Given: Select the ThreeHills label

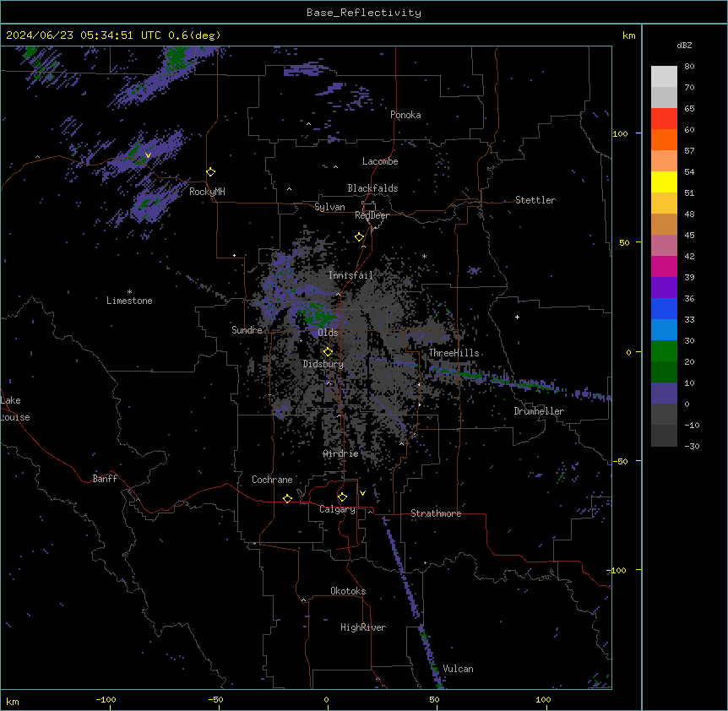Looking at the screenshot, I should (x=454, y=353).
